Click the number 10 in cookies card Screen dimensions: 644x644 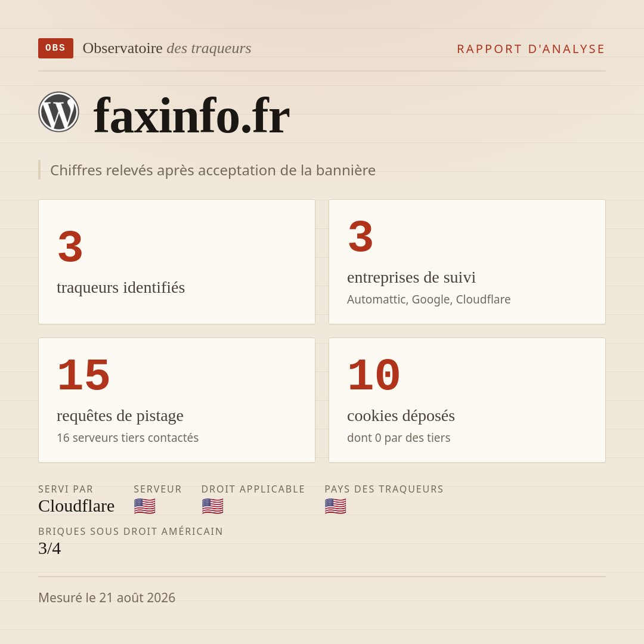pos(374,375)
